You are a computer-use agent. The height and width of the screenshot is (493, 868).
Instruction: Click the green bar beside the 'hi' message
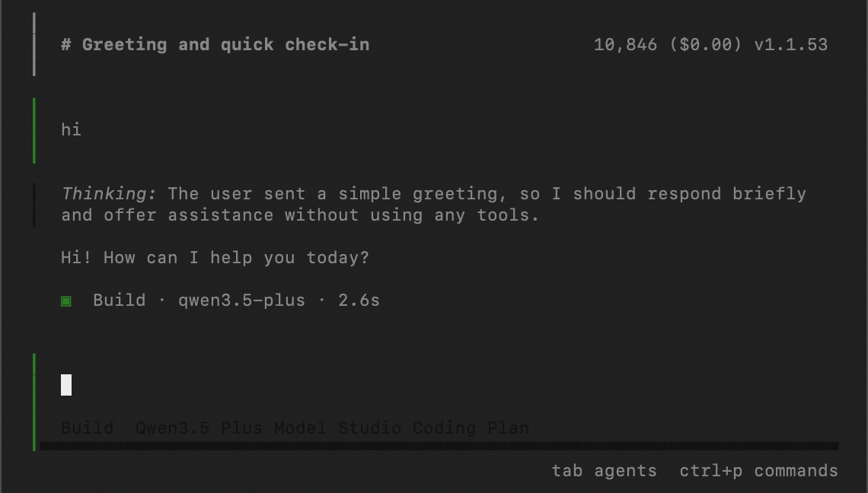[x=34, y=130]
